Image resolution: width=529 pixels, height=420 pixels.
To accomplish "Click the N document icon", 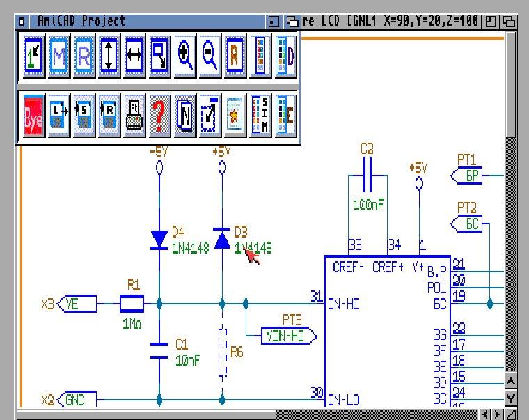I will (184, 114).
